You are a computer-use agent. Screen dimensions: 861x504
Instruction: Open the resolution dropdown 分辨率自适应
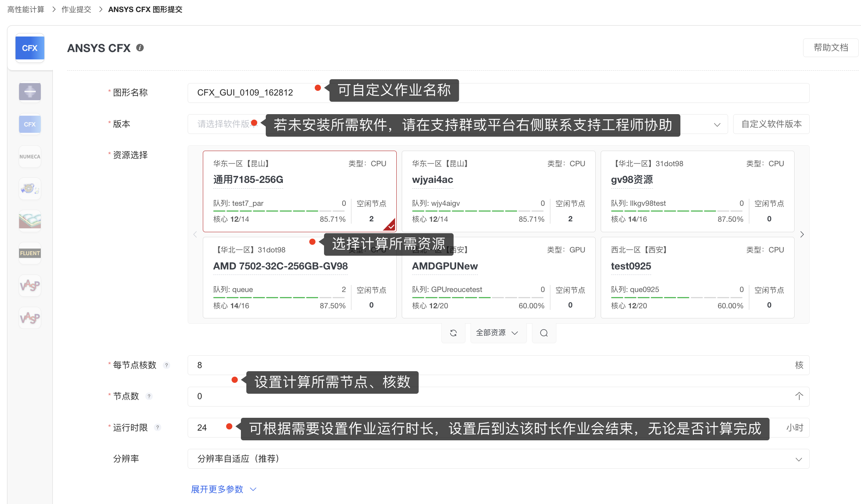[498, 459]
